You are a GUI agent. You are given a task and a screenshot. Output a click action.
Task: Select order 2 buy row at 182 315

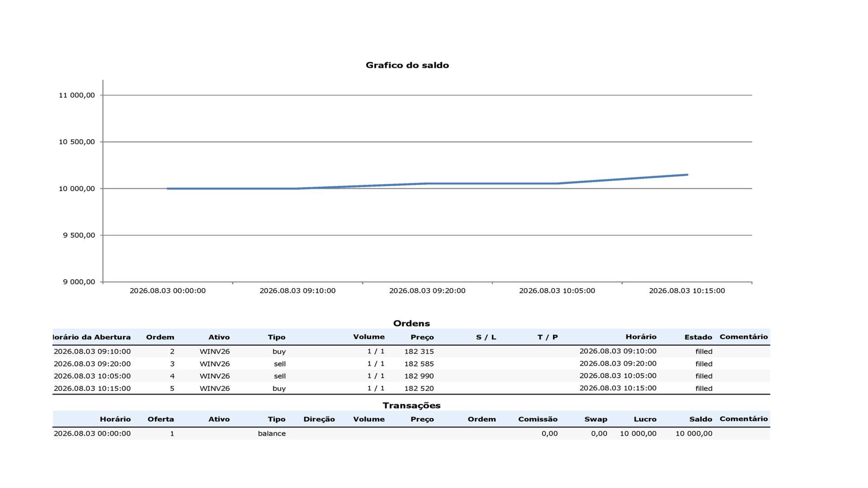[x=411, y=352]
